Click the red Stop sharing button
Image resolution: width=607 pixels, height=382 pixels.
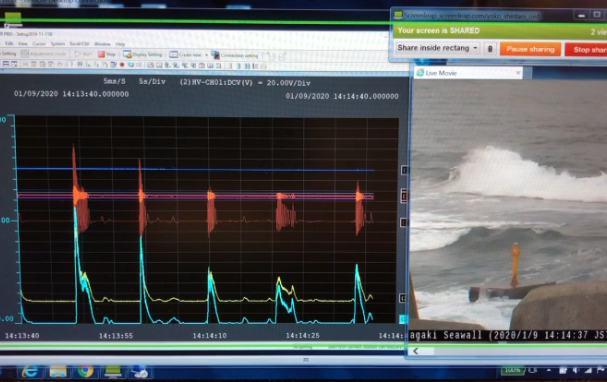pyautogui.click(x=586, y=50)
